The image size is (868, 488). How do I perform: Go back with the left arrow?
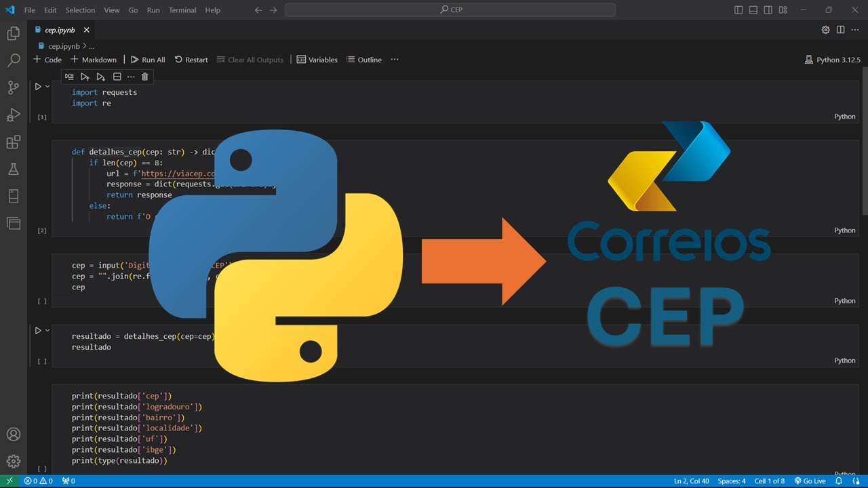coord(258,10)
